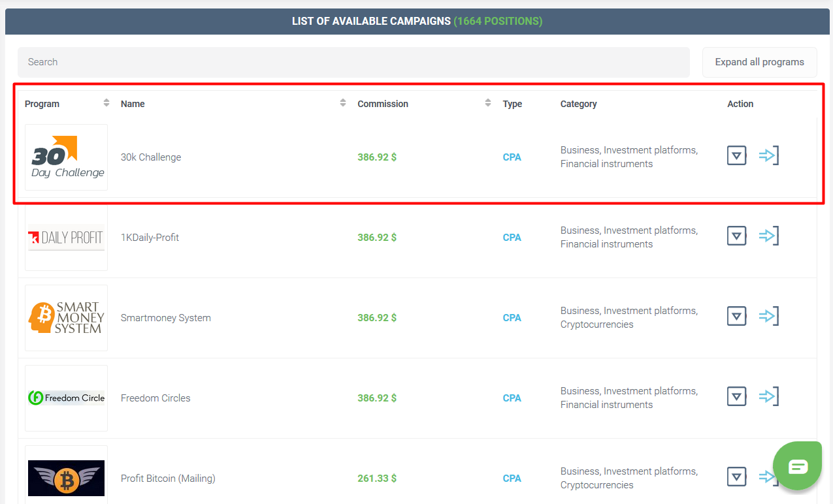Expand details of the Freedom Circles program
833x504 pixels.
pos(736,397)
